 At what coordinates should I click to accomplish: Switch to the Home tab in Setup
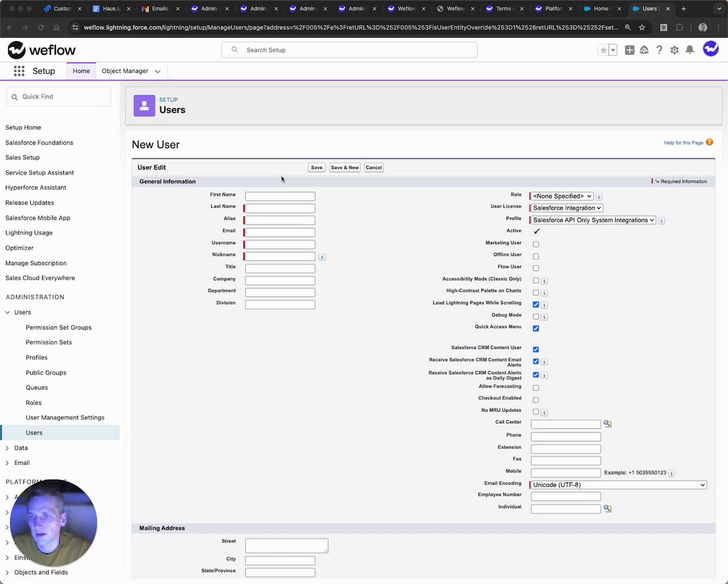click(x=81, y=71)
